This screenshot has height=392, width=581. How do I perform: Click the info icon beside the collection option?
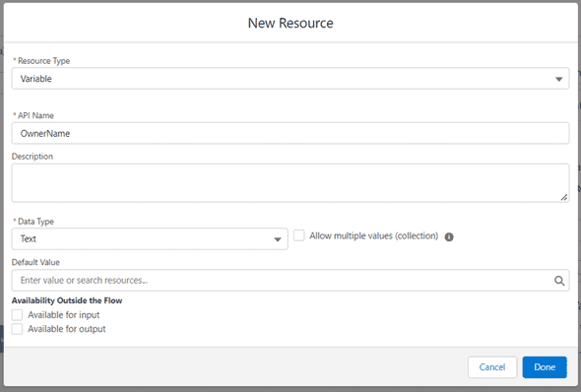pos(449,236)
